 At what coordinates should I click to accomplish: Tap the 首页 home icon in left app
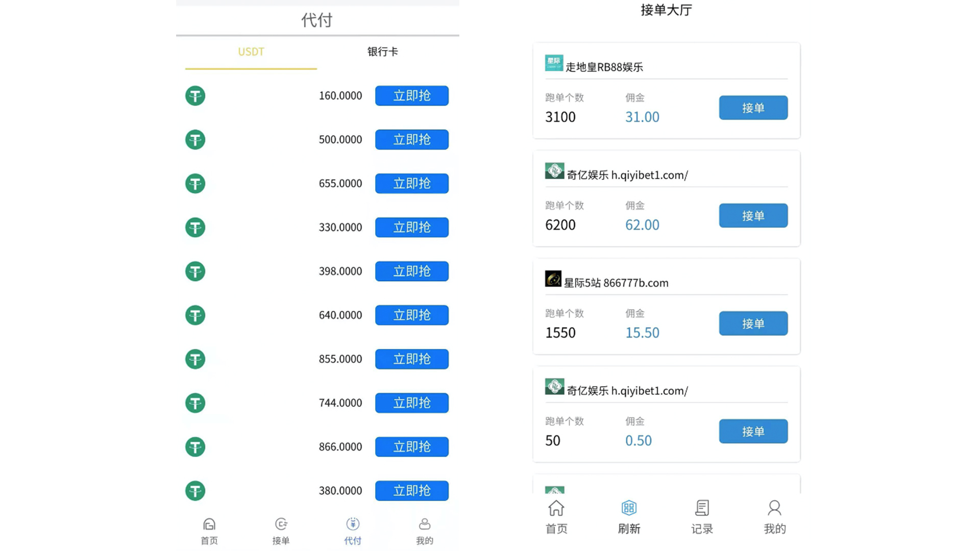(x=209, y=524)
